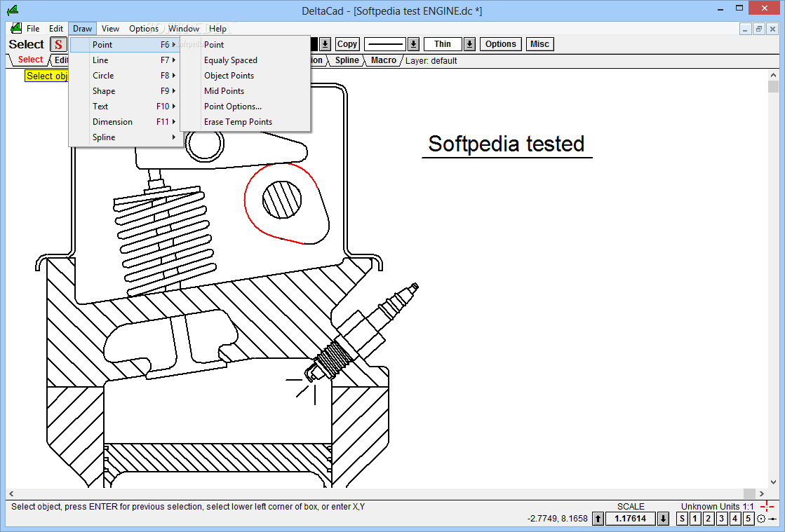Click the Options toolbar button

(x=501, y=44)
